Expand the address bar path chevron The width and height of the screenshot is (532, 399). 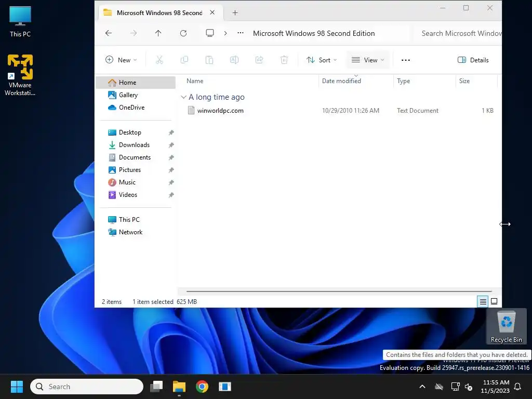(x=225, y=33)
